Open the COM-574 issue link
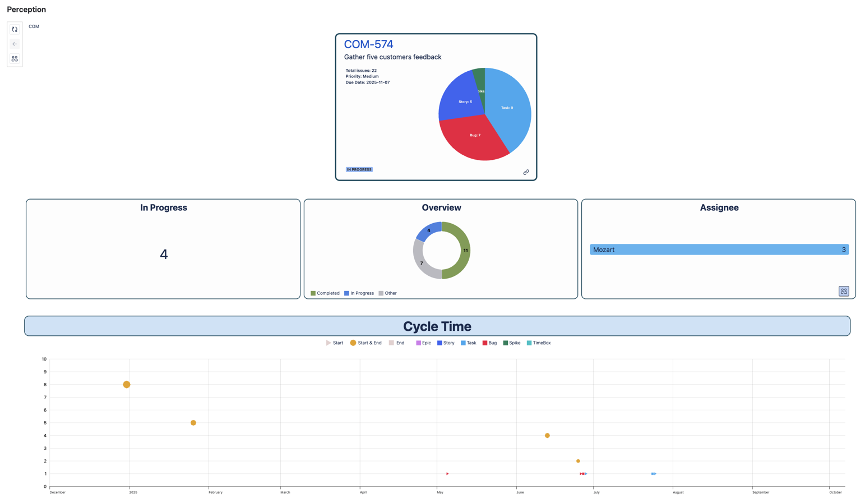Viewport: 865px width, 504px height. click(x=368, y=44)
